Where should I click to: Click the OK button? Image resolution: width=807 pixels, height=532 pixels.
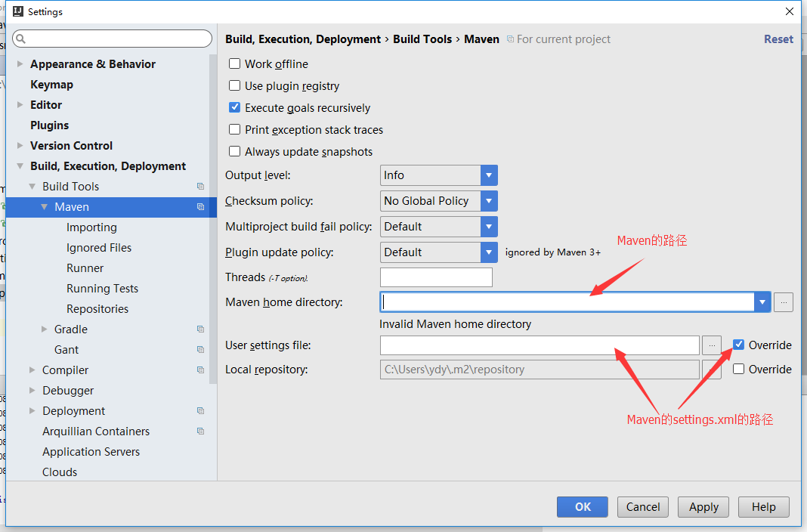582,507
